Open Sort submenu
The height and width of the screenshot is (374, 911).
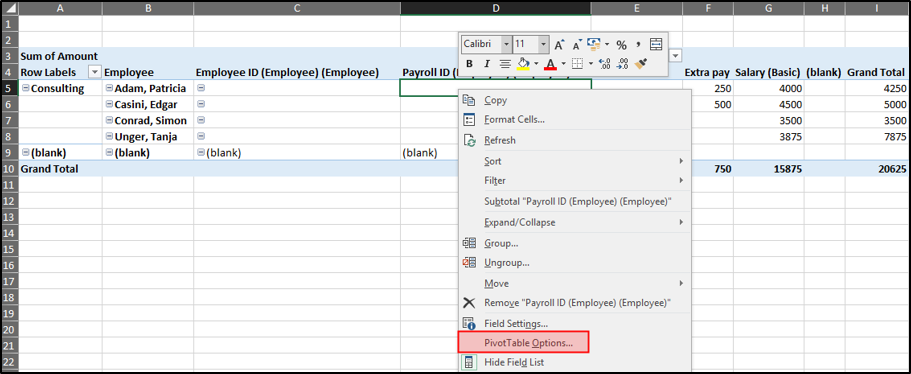575,161
